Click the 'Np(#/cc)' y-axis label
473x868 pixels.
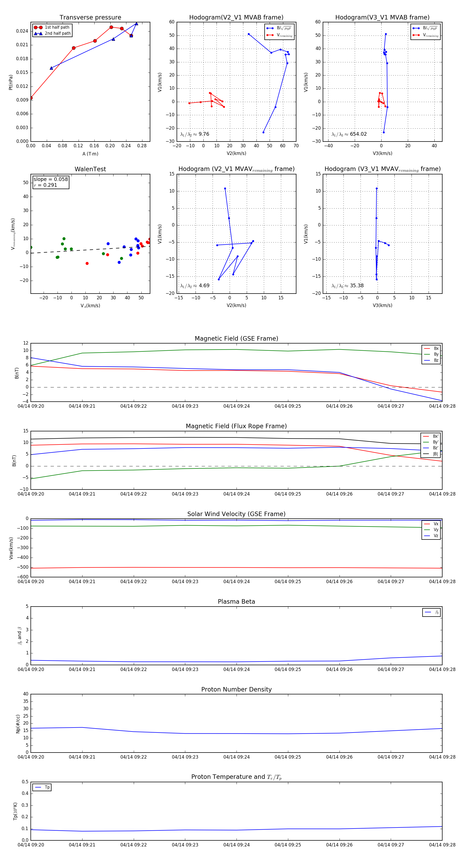coord(18,724)
